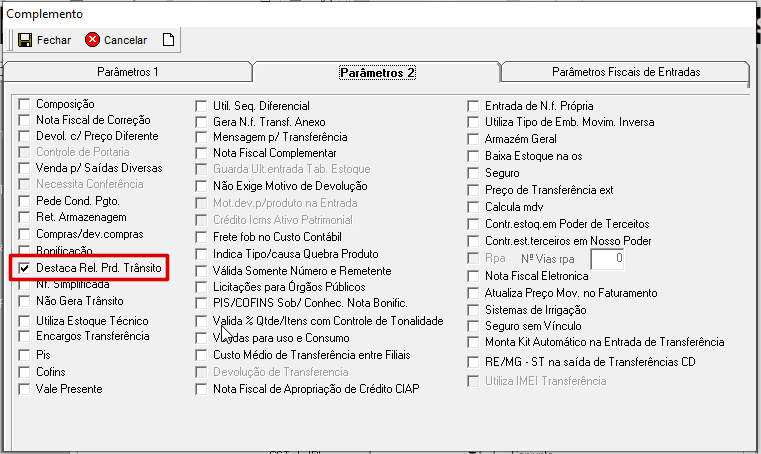Viewport: 761px width, 454px height.
Task: Check RE/MG - ST na saída de Transferências CD
Action: [473, 362]
